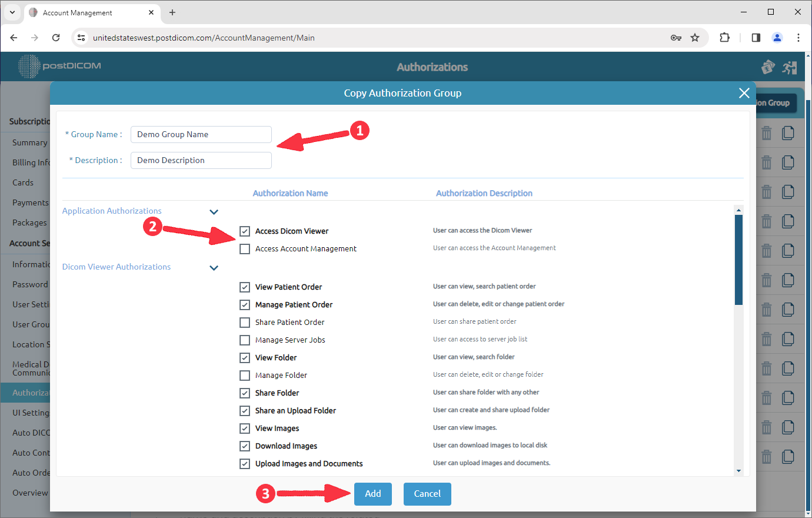Click the password key icon in the address bar
Screen dimensions: 812x518
pyautogui.click(x=677, y=37)
